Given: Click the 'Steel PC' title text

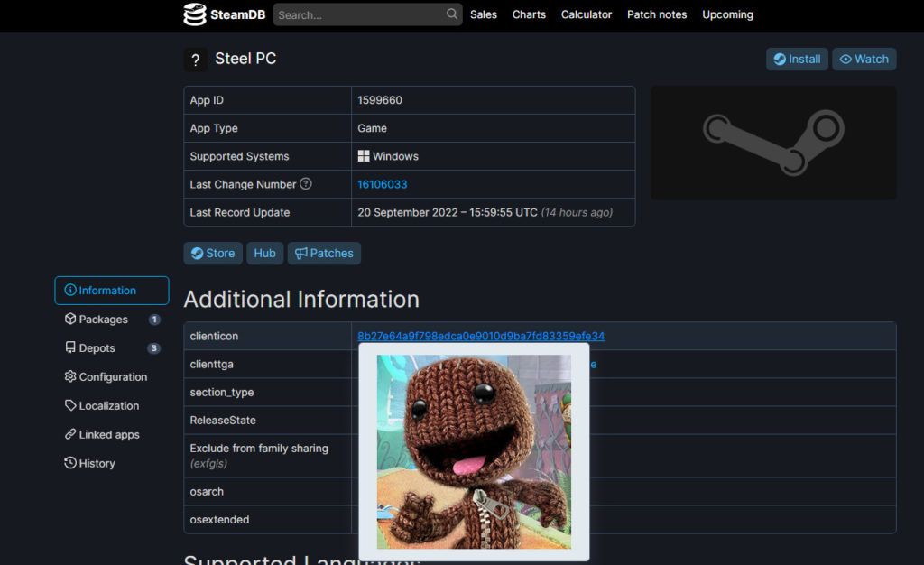Looking at the screenshot, I should pos(245,59).
